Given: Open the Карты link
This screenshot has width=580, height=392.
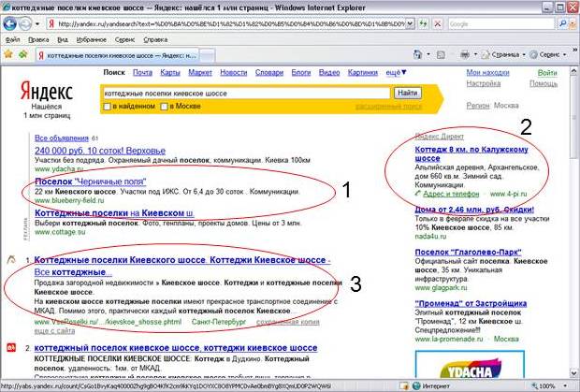Looking at the screenshot, I should (x=170, y=72).
